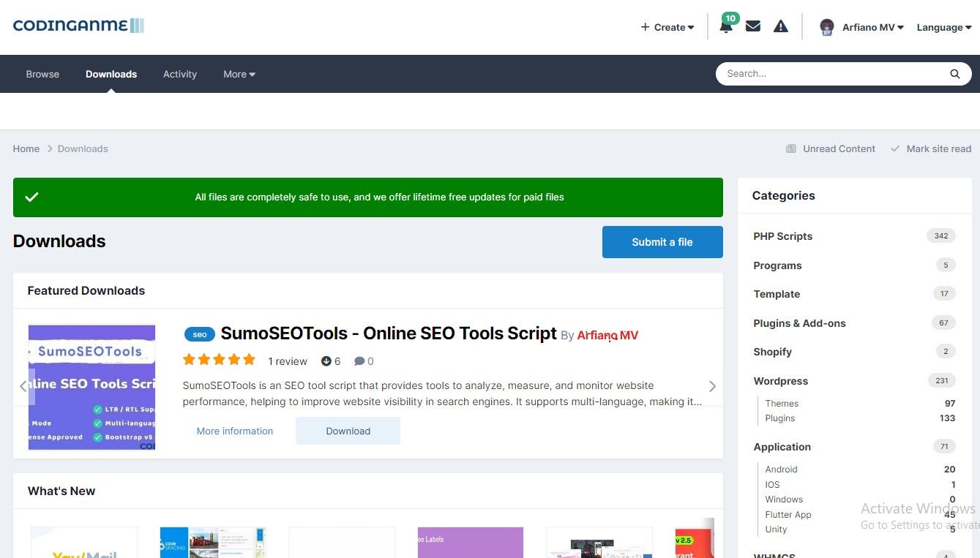Click the left carousel arrow
Screen dimensions: 980x558
pyautogui.click(x=23, y=386)
